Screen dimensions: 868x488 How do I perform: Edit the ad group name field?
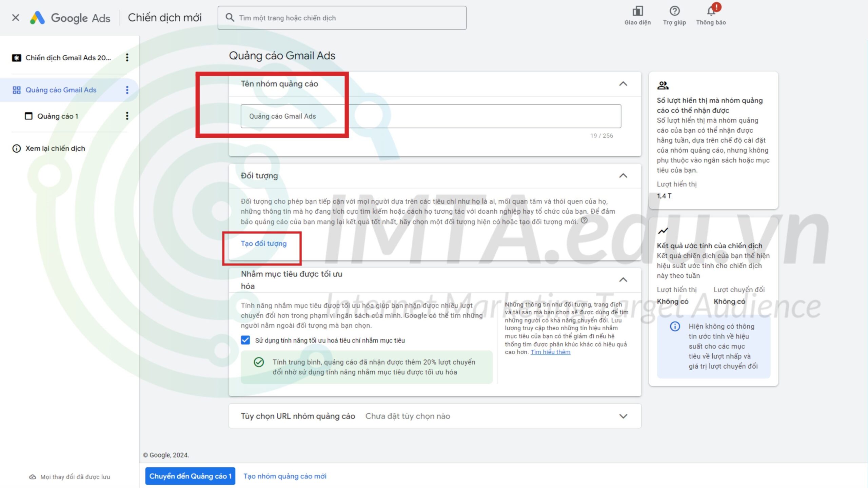[x=431, y=116]
